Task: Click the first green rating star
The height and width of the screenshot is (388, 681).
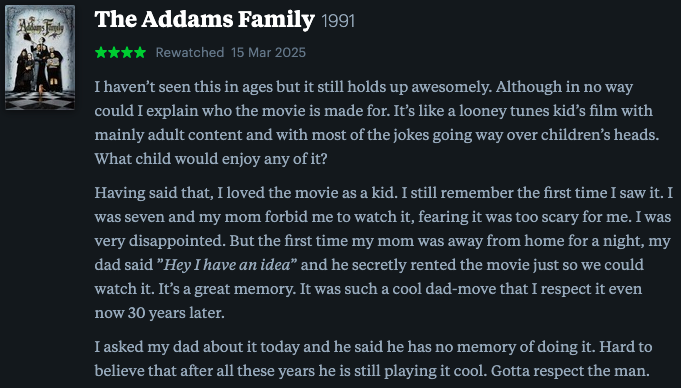Action: click(x=101, y=53)
